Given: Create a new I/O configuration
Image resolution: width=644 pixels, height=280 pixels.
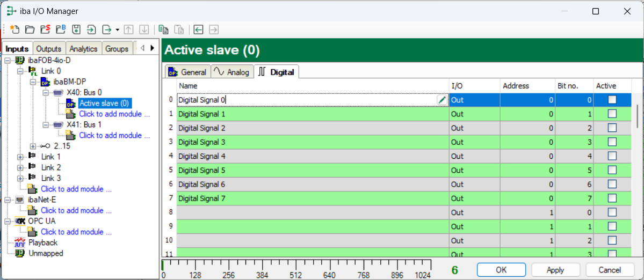Looking at the screenshot, I should click(x=15, y=29).
